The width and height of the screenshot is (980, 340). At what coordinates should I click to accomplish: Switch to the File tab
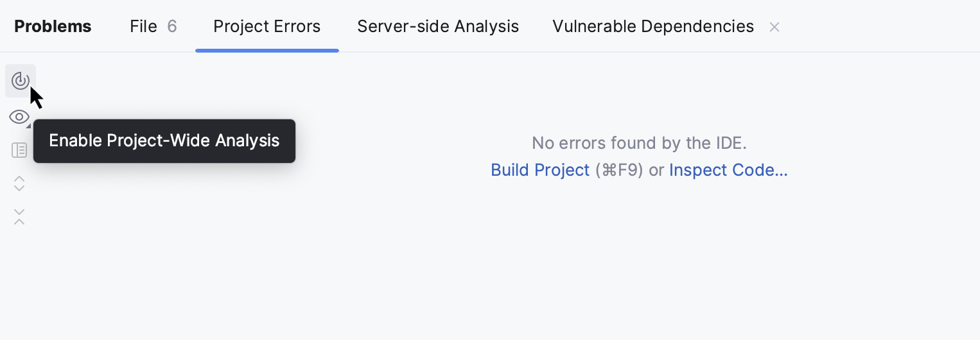[143, 26]
